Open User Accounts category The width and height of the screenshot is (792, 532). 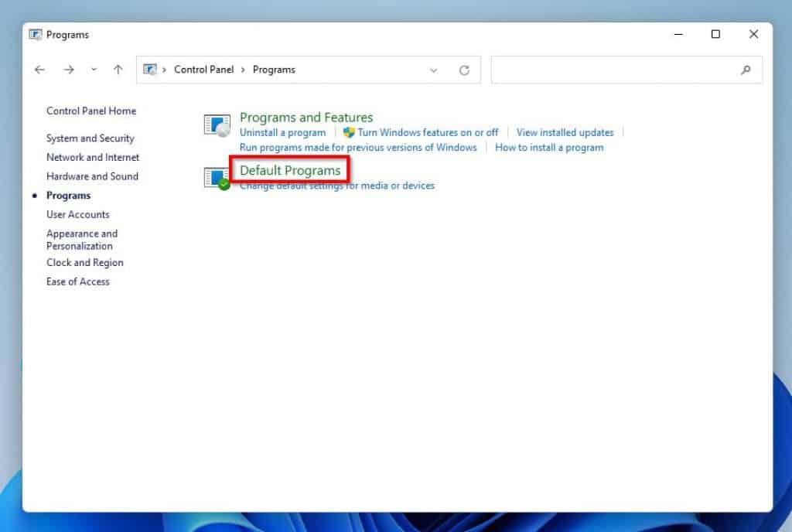coord(78,214)
